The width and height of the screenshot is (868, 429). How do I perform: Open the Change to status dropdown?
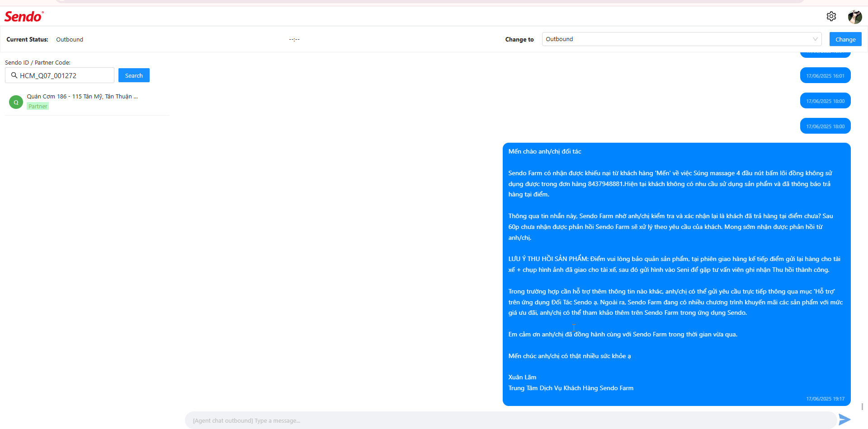coord(682,39)
